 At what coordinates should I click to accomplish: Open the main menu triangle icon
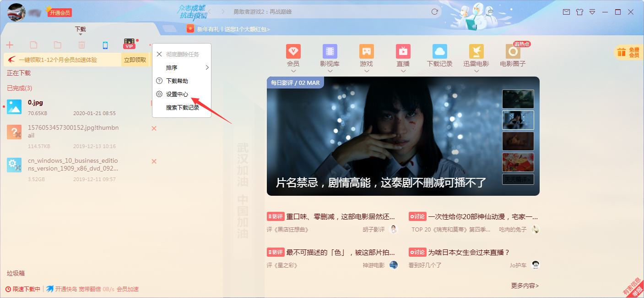(x=592, y=12)
